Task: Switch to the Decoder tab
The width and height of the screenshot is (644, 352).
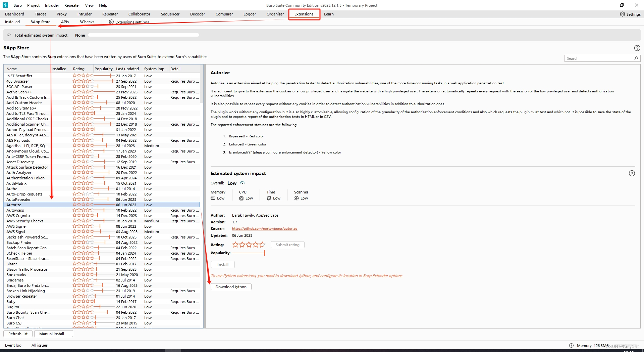Action: click(198, 14)
